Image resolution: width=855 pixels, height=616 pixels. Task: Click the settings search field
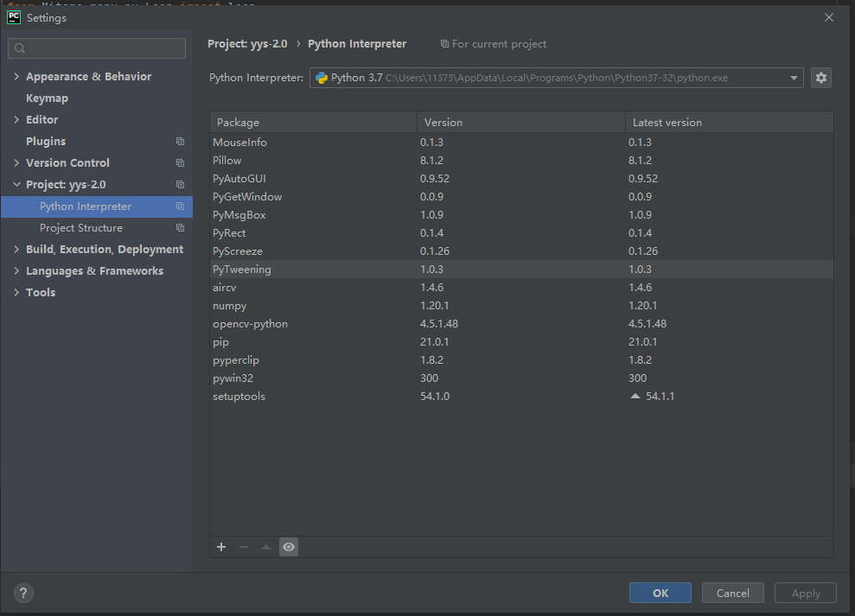click(97, 48)
